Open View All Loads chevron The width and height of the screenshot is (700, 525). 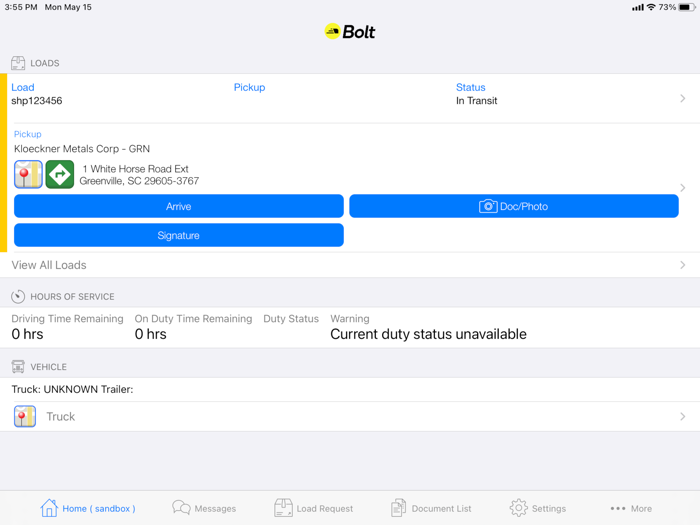point(683,265)
